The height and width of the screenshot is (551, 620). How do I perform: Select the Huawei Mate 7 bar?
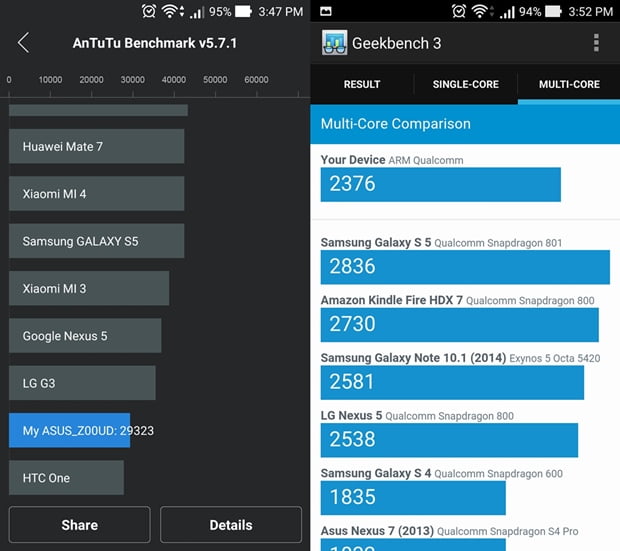click(96, 146)
